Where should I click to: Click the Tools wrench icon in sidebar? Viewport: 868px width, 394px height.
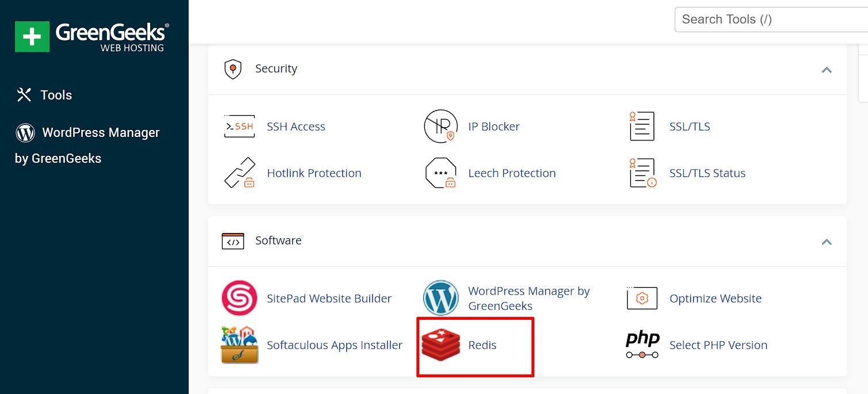[24, 95]
